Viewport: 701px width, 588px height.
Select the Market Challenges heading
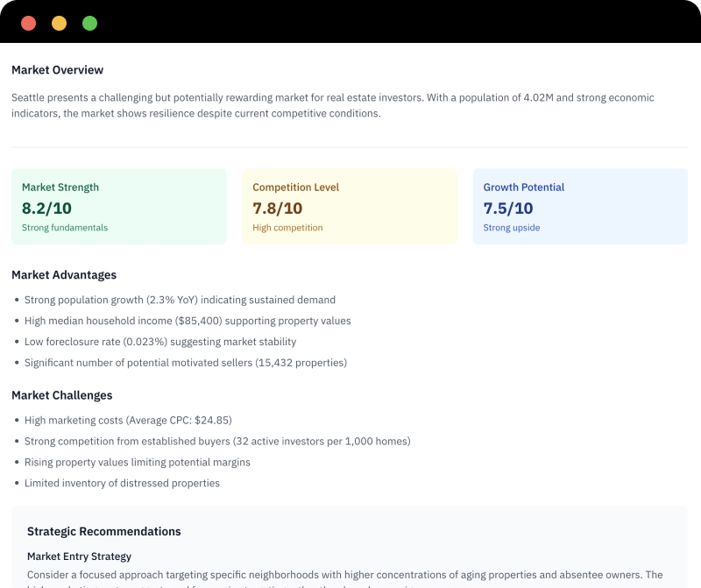pos(62,395)
